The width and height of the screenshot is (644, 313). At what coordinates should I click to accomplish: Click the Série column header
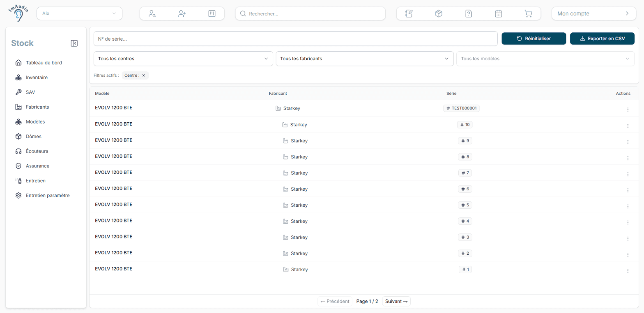[451, 94]
